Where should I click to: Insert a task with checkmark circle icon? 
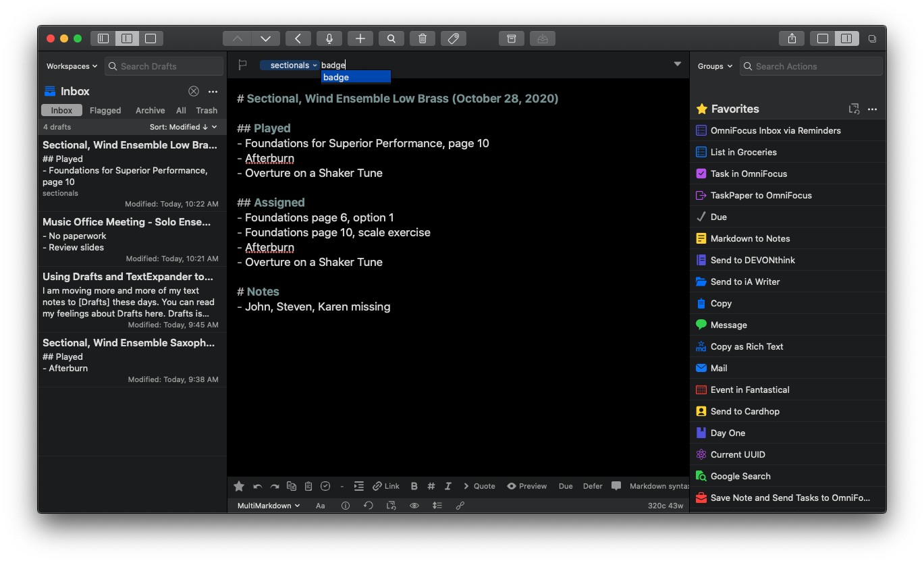[x=325, y=486]
